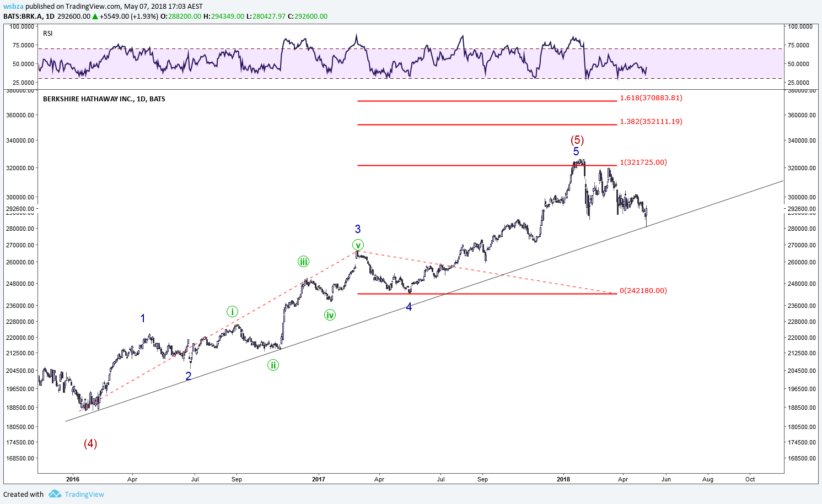822x504 pixels.
Task: Click the 2016 label on time axis
Action: tap(73, 479)
